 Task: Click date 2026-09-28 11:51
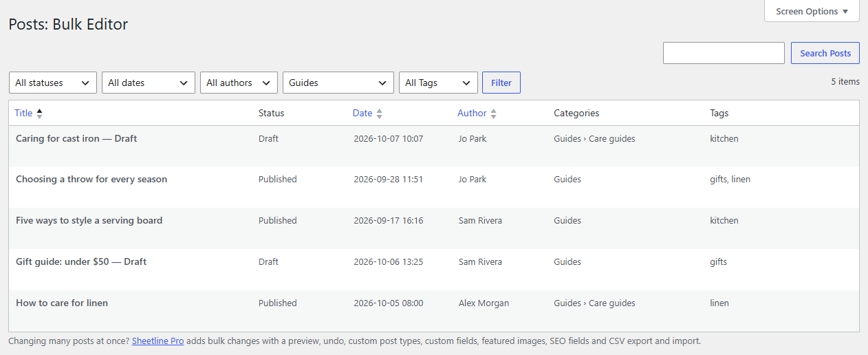[x=389, y=179]
